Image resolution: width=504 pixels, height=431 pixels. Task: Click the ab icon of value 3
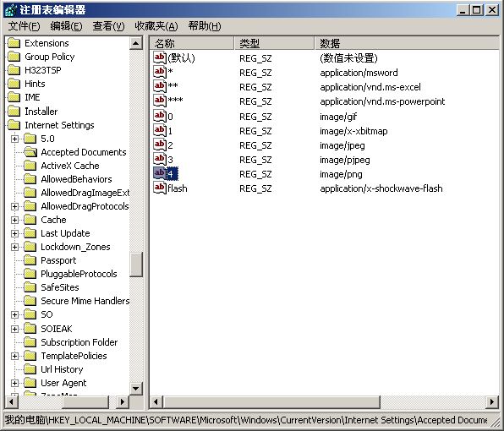160,159
